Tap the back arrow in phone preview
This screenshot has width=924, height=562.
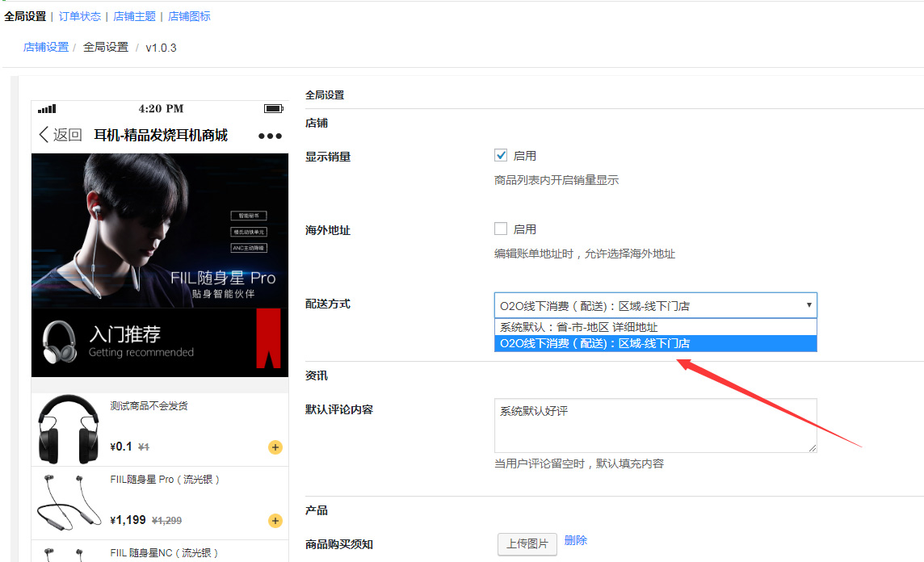(44, 135)
